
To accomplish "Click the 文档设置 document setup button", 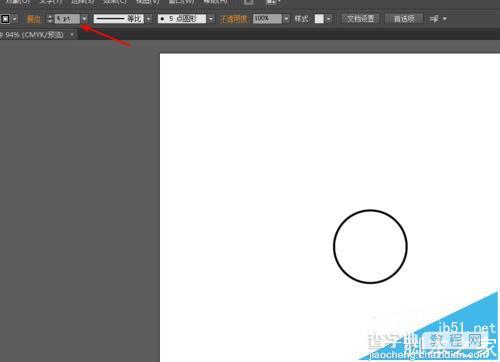I will pos(360,19).
